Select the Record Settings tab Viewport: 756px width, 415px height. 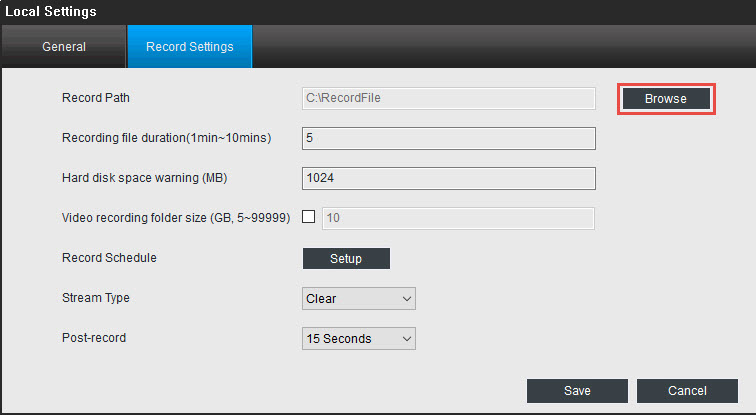189,47
